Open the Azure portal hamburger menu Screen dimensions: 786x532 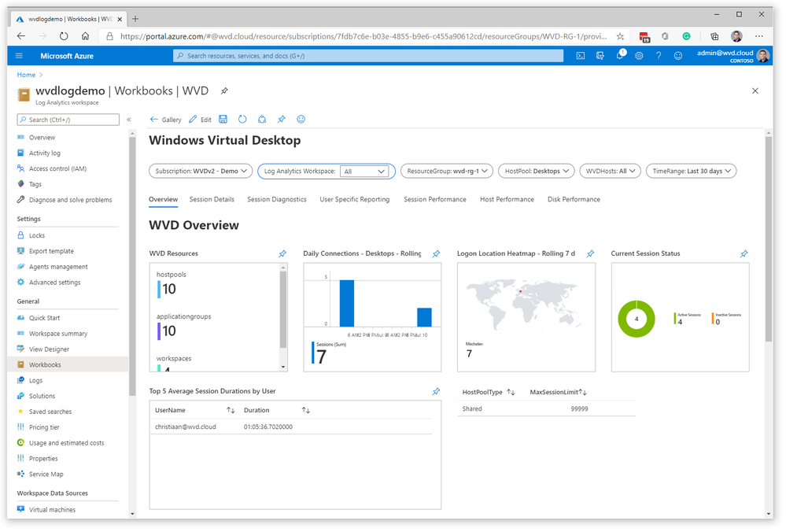[x=19, y=56]
